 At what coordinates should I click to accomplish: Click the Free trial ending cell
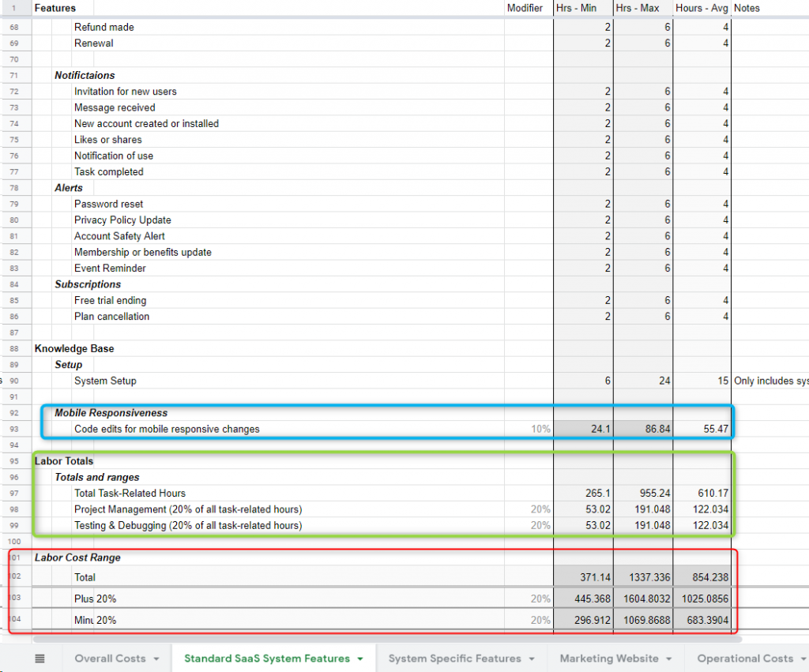[110, 300]
